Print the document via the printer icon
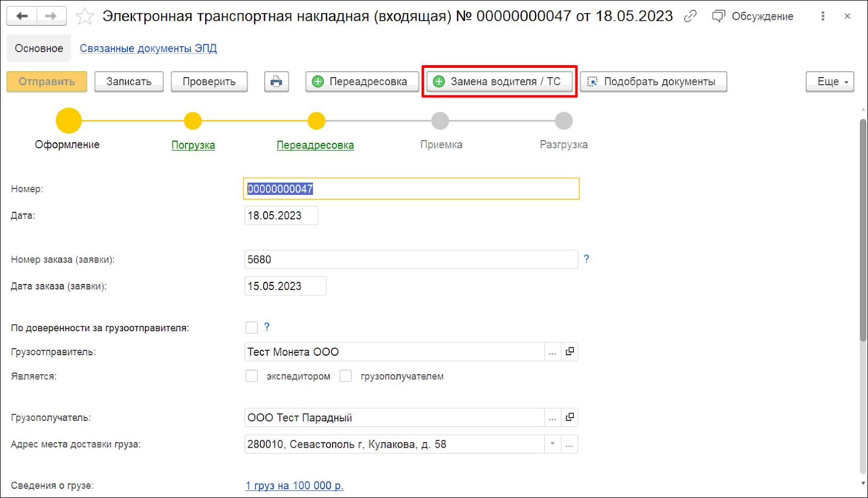The width and height of the screenshot is (868, 498). 277,82
